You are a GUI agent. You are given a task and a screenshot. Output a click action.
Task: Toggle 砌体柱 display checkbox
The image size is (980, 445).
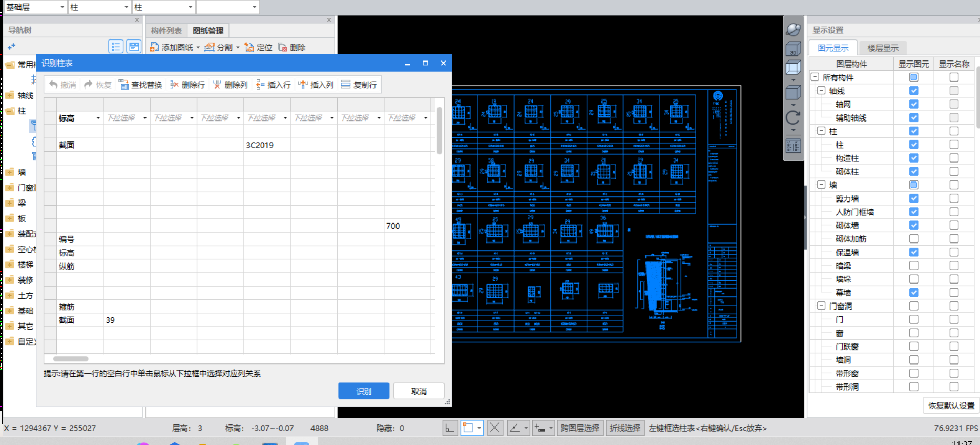click(x=913, y=171)
